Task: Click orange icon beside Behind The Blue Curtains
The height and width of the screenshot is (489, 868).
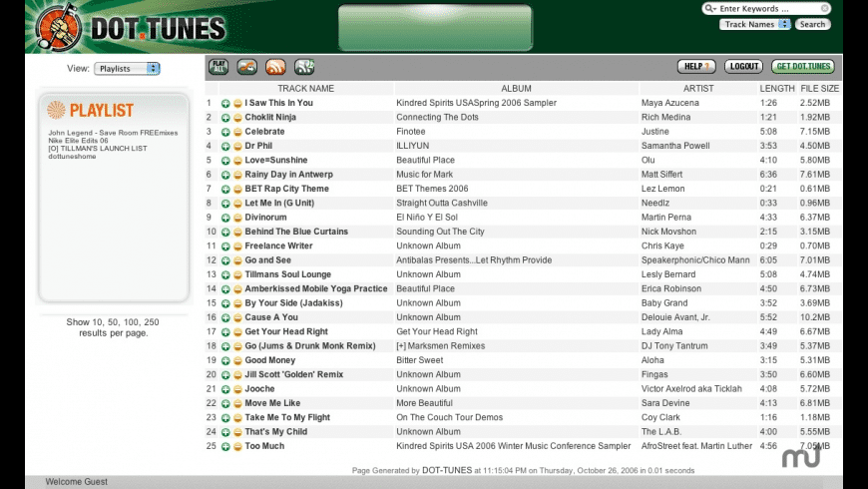Action: (x=237, y=233)
